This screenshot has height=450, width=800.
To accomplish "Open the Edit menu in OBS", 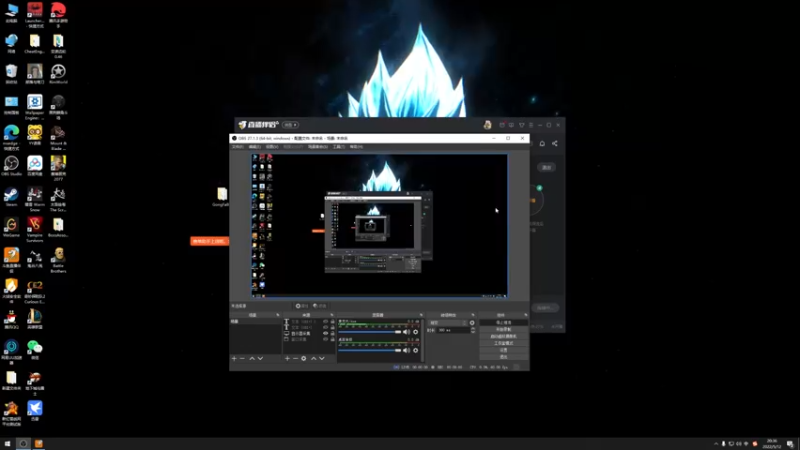I will (x=255, y=146).
